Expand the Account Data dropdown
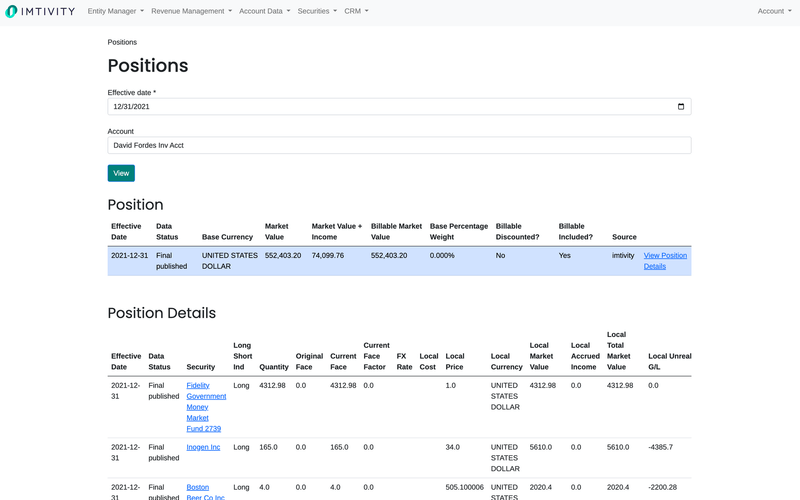The image size is (800, 500). tap(264, 11)
